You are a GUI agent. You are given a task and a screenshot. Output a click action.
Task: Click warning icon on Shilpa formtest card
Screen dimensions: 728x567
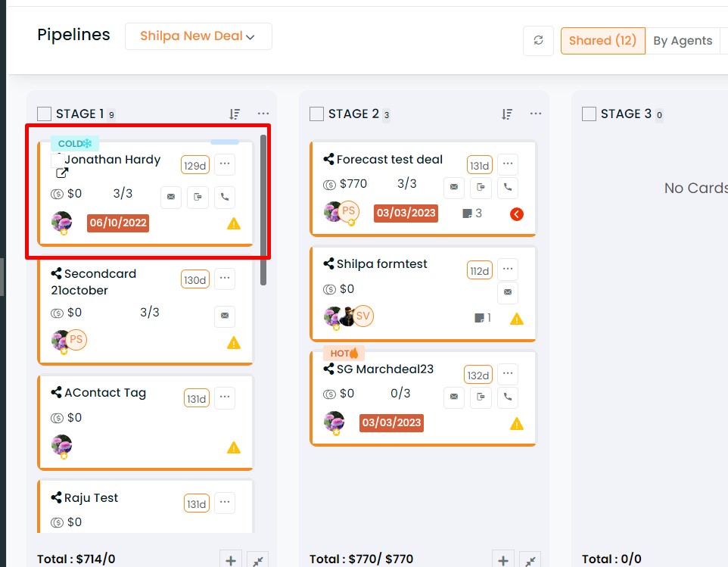pyautogui.click(x=517, y=319)
